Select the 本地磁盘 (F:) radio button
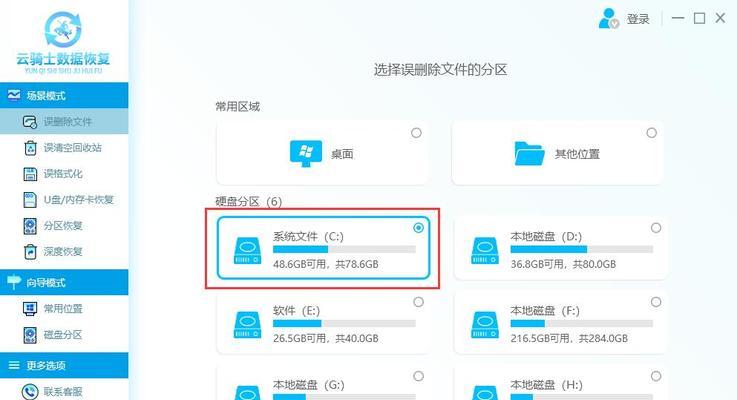The width and height of the screenshot is (737, 400). coord(656,302)
